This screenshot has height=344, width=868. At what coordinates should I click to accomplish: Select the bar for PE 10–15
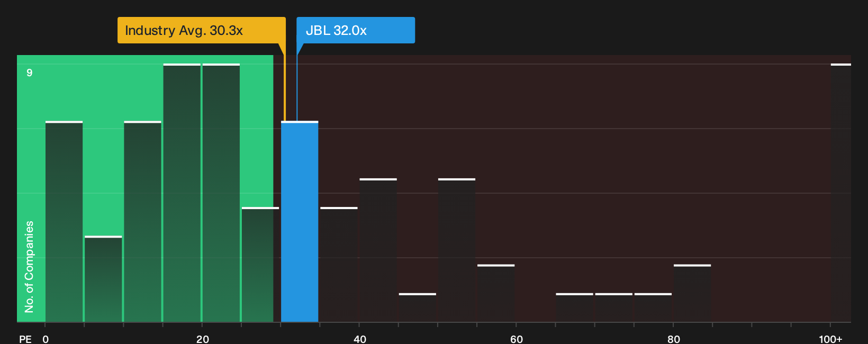click(143, 222)
